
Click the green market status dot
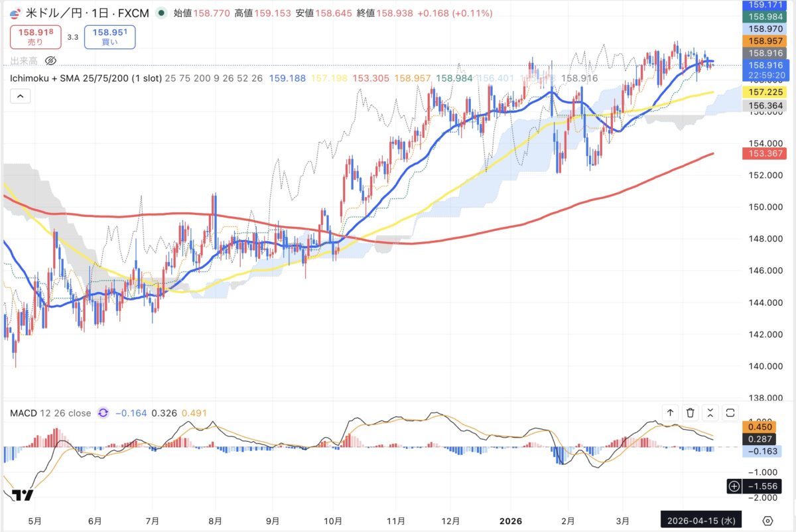161,13
